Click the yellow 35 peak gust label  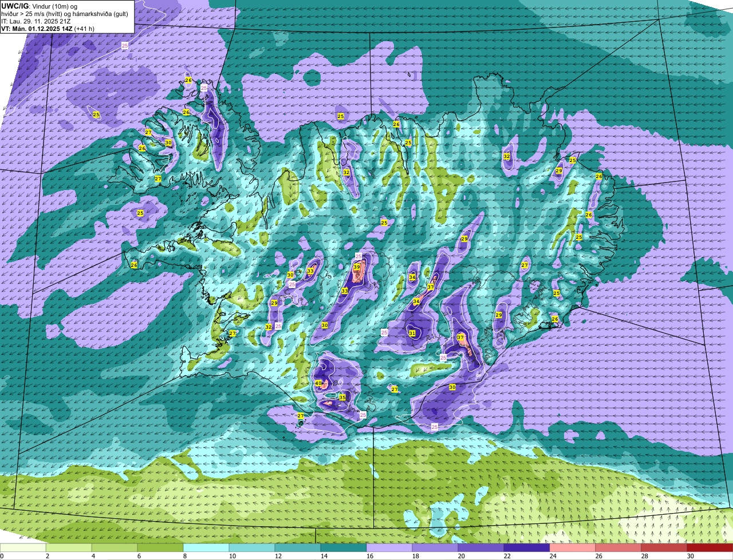(x=342, y=397)
